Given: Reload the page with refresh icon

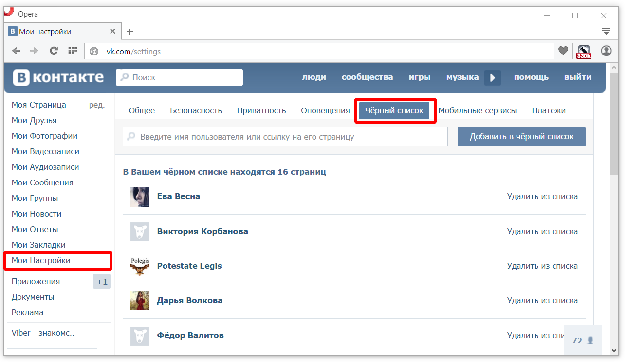Looking at the screenshot, I should (x=54, y=51).
